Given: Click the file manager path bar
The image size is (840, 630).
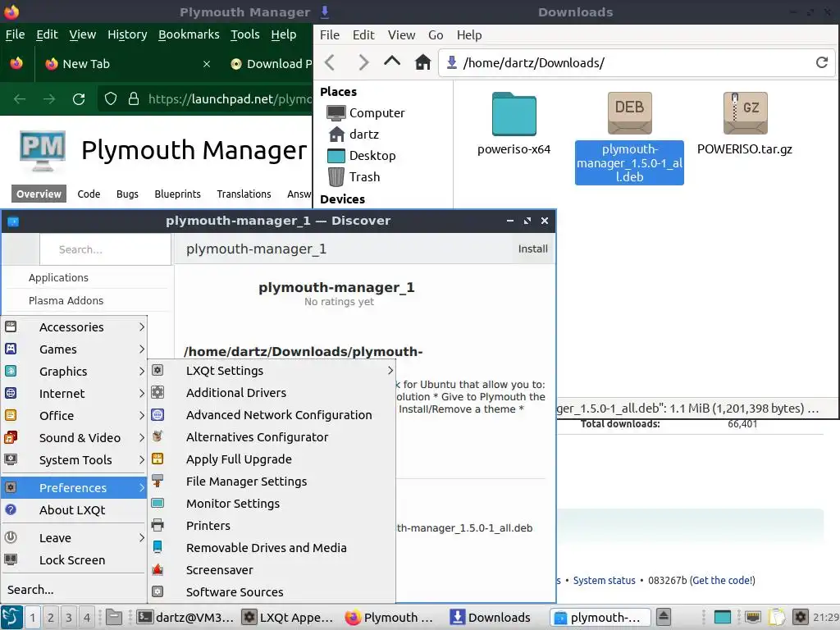Looking at the screenshot, I should pyautogui.click(x=637, y=62).
